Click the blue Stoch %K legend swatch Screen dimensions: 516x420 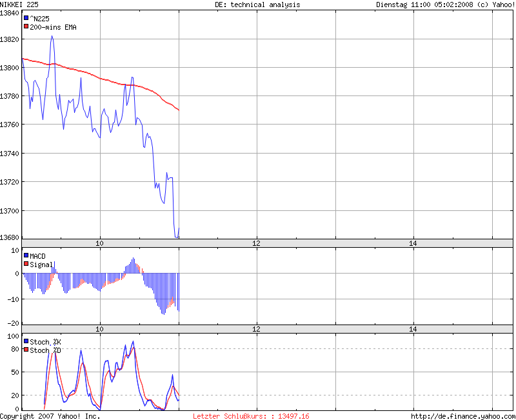(26, 341)
